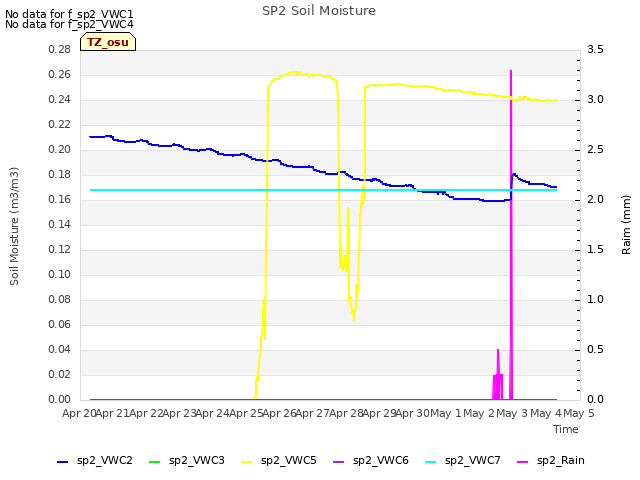The height and width of the screenshot is (480, 640).
Task: Click the May 5 x-axis tick label
Action: pyautogui.click(x=579, y=413)
